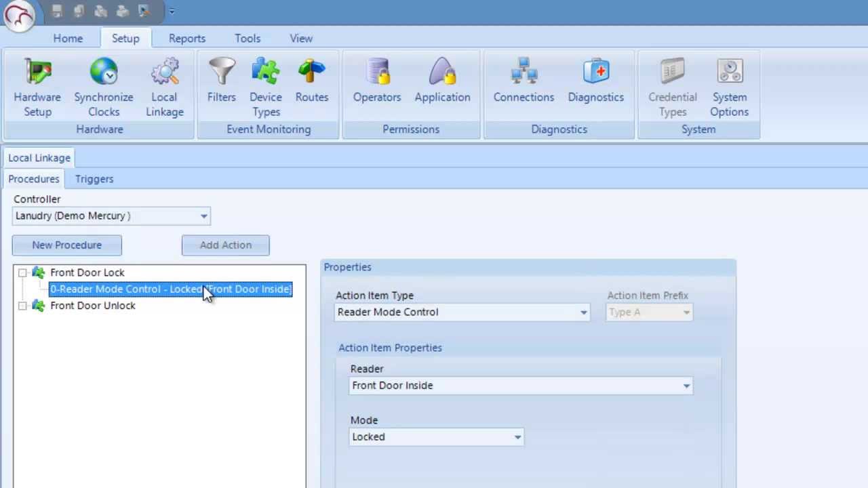Select the Reader Mode Control - Locked action
Viewport: 868px width, 488px height.
[171, 289]
